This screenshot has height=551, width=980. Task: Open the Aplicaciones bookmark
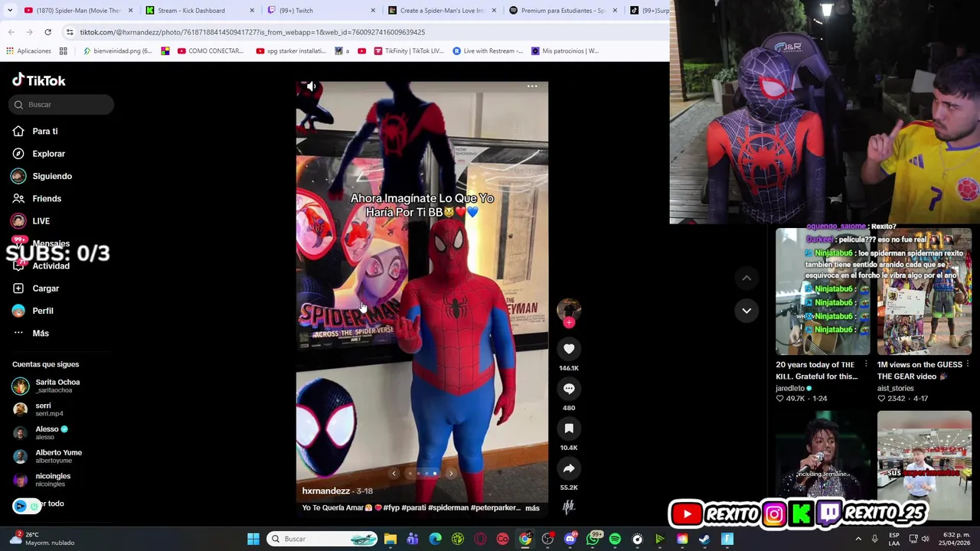pyautogui.click(x=28, y=51)
